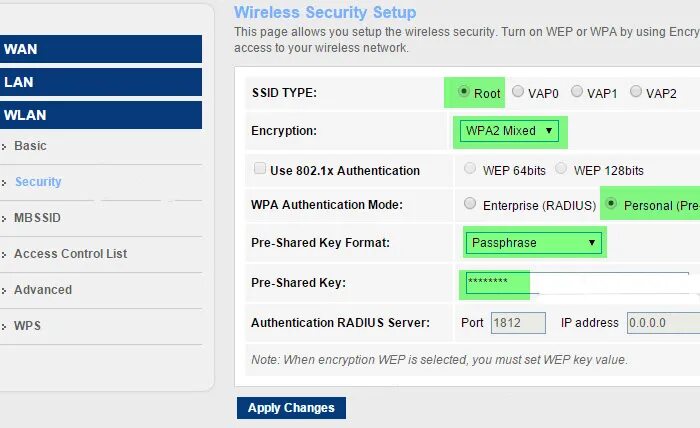This screenshot has width=700, height=428.
Task: Pick the VAP2 SSID type option
Action: pyautogui.click(x=636, y=92)
